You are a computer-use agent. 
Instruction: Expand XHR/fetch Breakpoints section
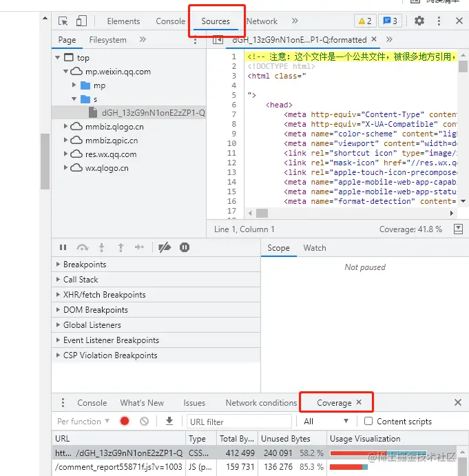156,295
